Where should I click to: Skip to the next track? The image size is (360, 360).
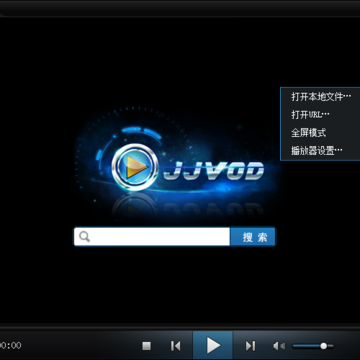click(250, 346)
